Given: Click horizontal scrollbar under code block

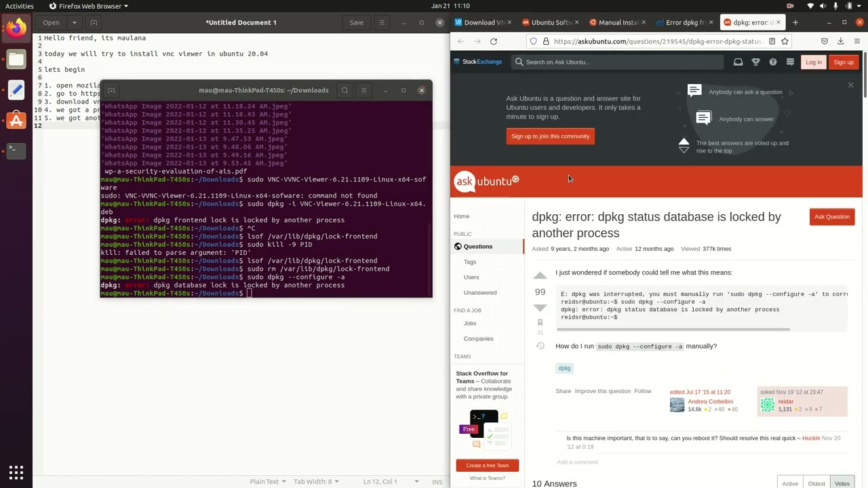Looking at the screenshot, I should pos(673,329).
